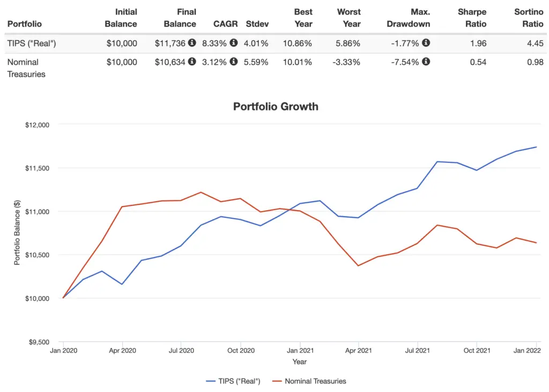Click the $11,000 y-axis label

(37, 212)
